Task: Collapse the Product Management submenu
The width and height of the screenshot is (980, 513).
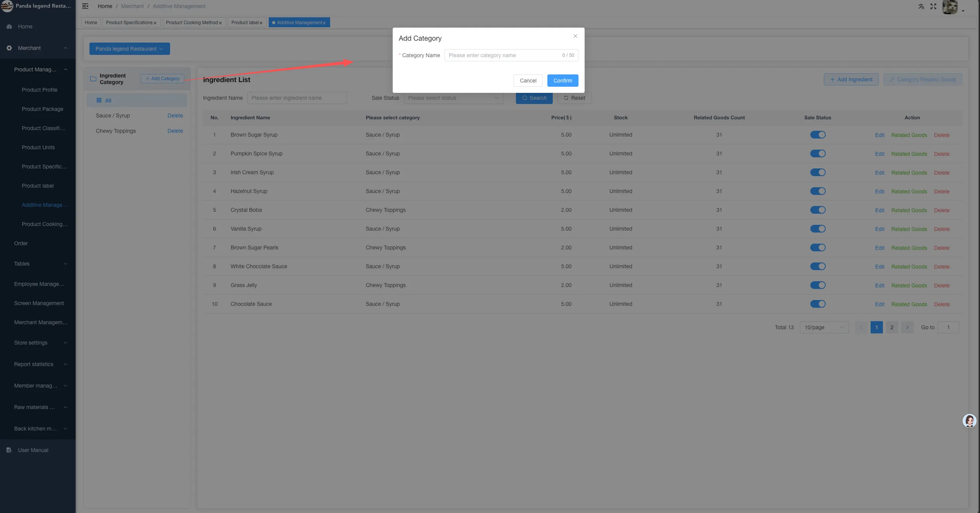Action: 66,69
